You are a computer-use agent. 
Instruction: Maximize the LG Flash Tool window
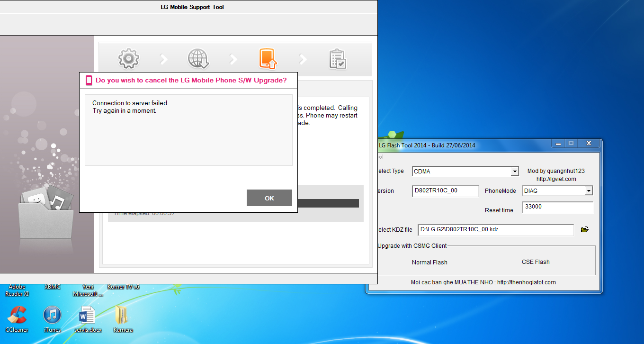571,143
